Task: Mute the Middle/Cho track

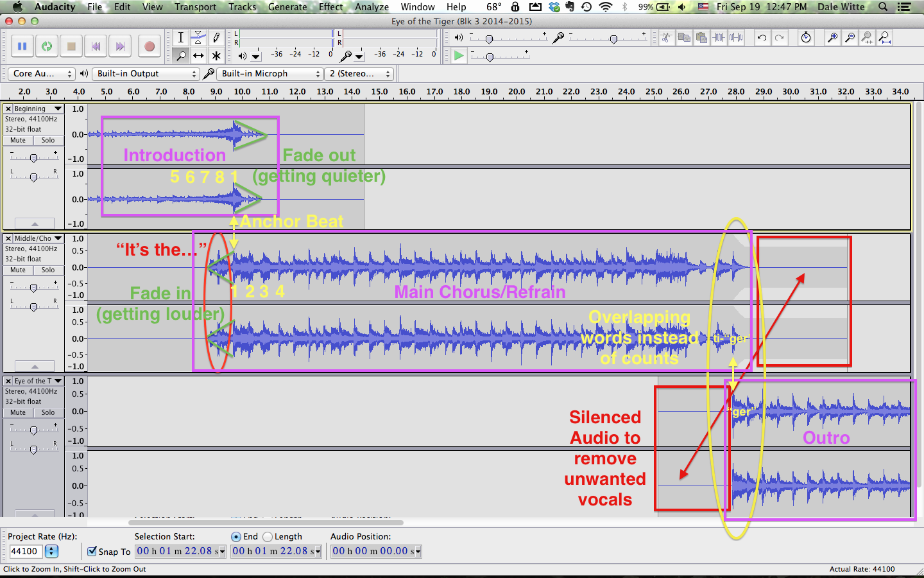Action: click(x=18, y=270)
